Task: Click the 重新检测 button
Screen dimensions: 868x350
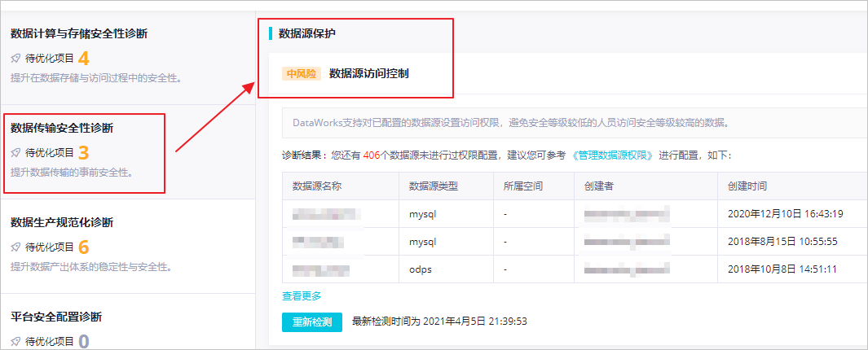Action: pos(311,322)
